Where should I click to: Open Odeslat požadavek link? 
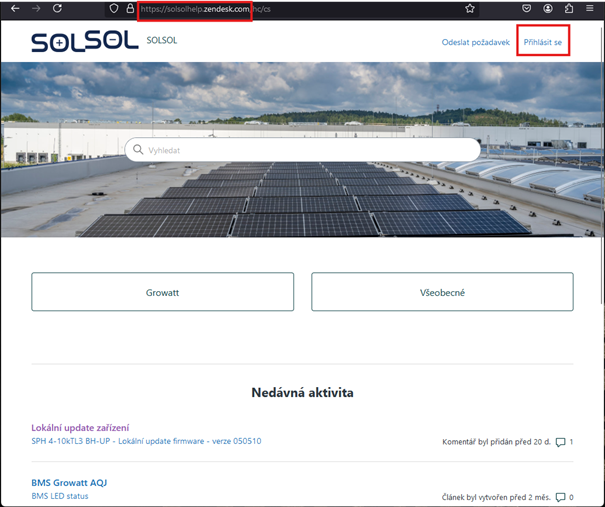[475, 42]
